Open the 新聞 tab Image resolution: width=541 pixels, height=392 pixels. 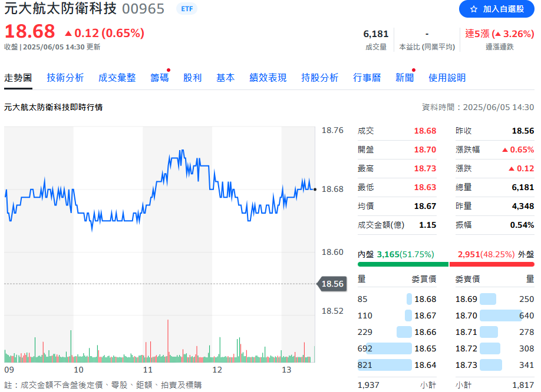point(404,78)
